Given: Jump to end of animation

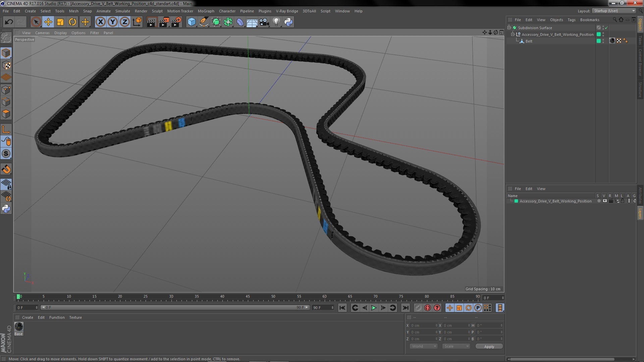Looking at the screenshot, I should (406, 308).
